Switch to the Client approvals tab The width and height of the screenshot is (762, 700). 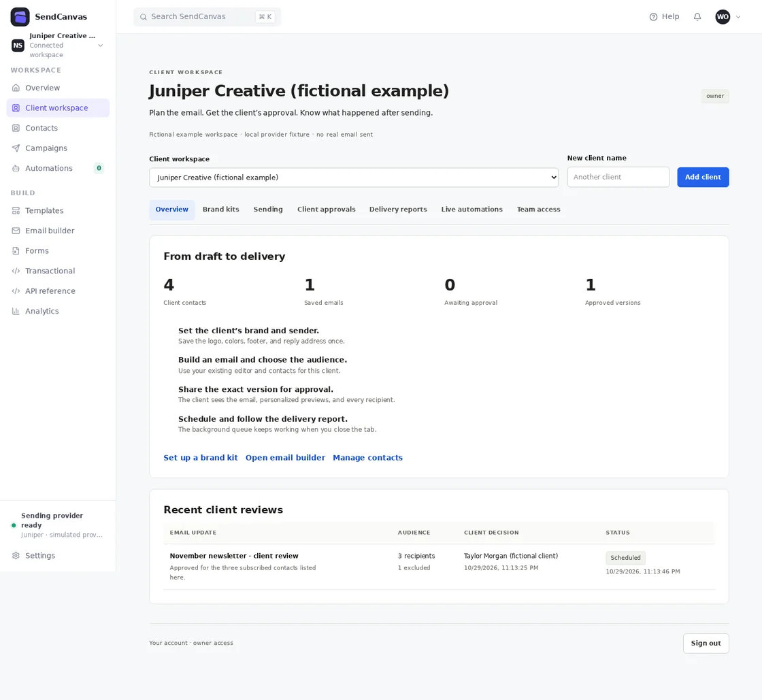point(326,210)
